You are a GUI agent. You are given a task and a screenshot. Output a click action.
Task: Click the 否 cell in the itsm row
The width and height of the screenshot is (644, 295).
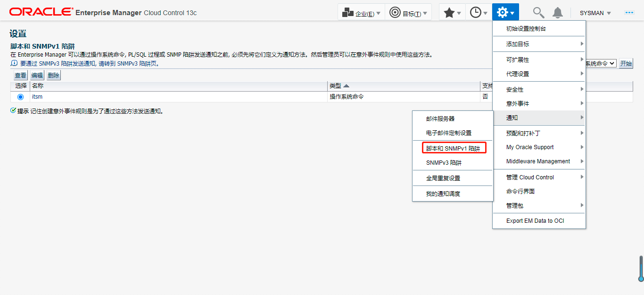[485, 97]
